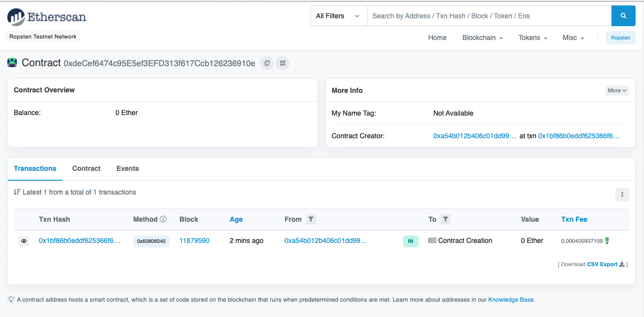Open the three-dot options menu

click(x=622, y=195)
